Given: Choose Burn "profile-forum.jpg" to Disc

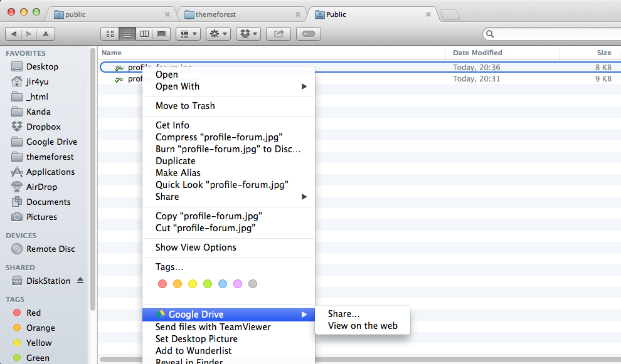Looking at the screenshot, I should click(x=228, y=148).
